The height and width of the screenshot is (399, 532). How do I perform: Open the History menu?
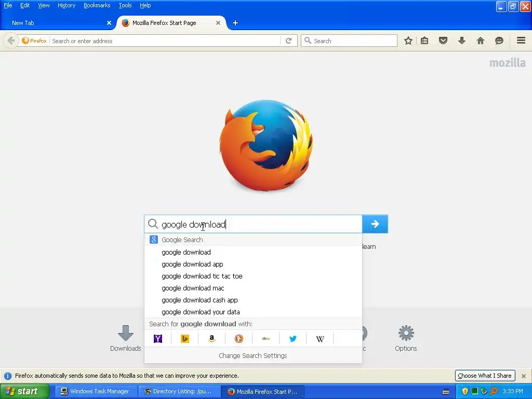[x=66, y=5]
